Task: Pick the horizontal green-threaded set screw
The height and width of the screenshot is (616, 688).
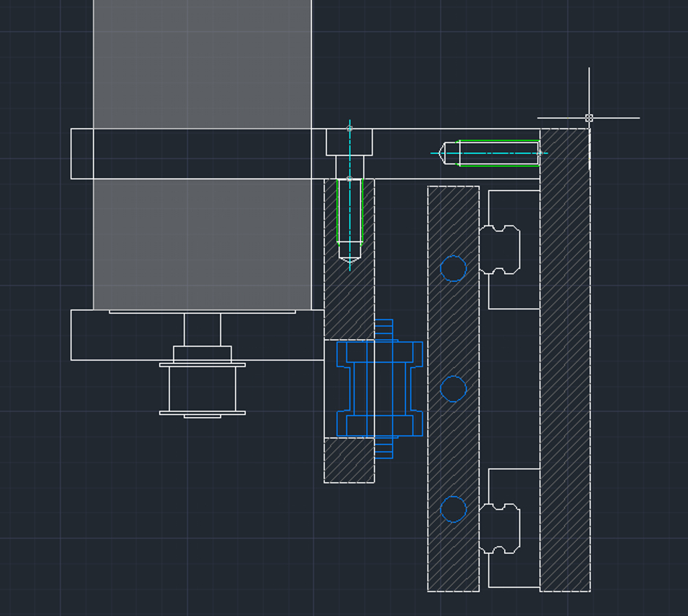Action: tap(489, 153)
